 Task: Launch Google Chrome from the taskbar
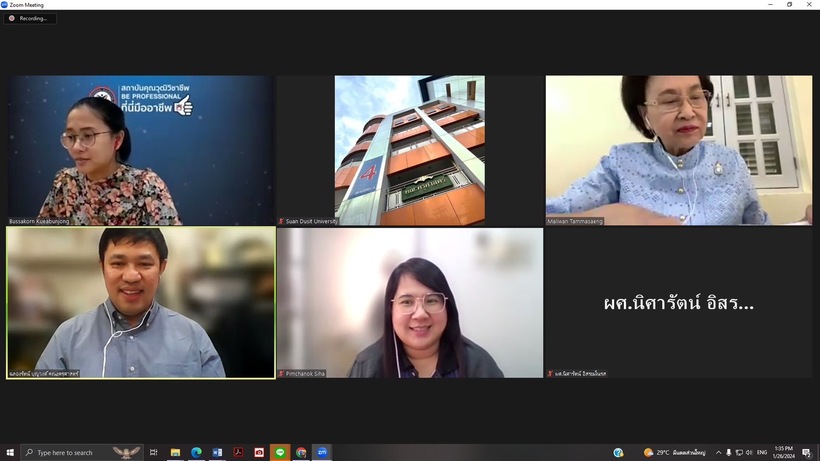point(301,453)
